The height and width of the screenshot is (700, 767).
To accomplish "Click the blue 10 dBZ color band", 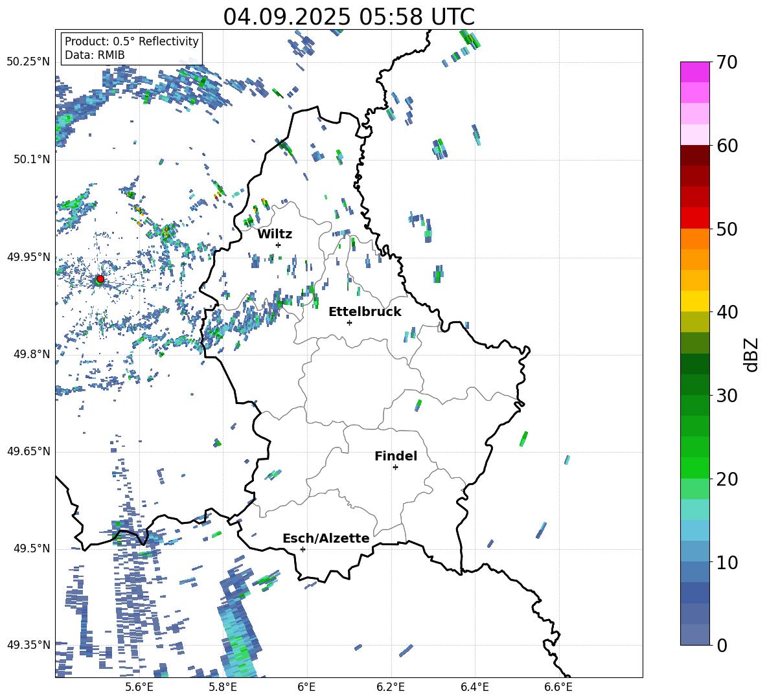I will pos(694,551).
